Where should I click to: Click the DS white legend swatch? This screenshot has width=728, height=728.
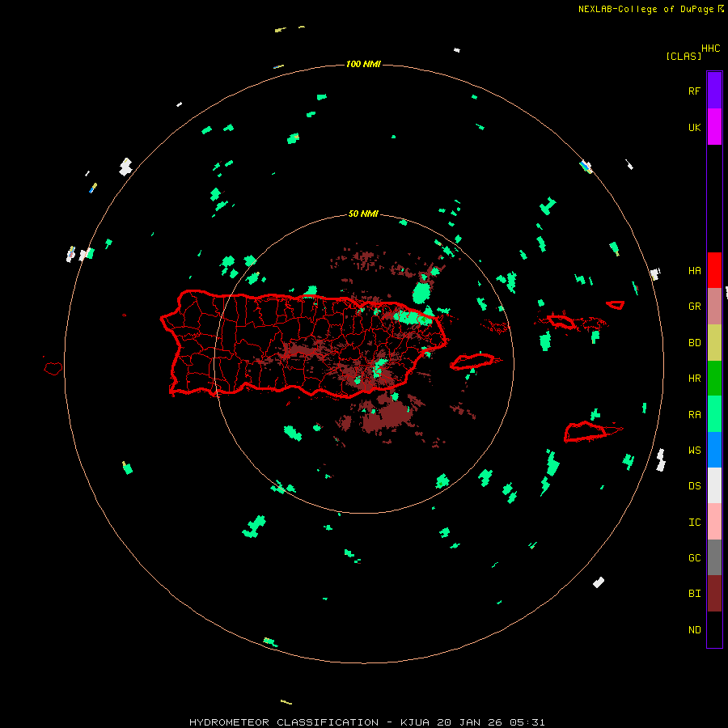coord(714,485)
